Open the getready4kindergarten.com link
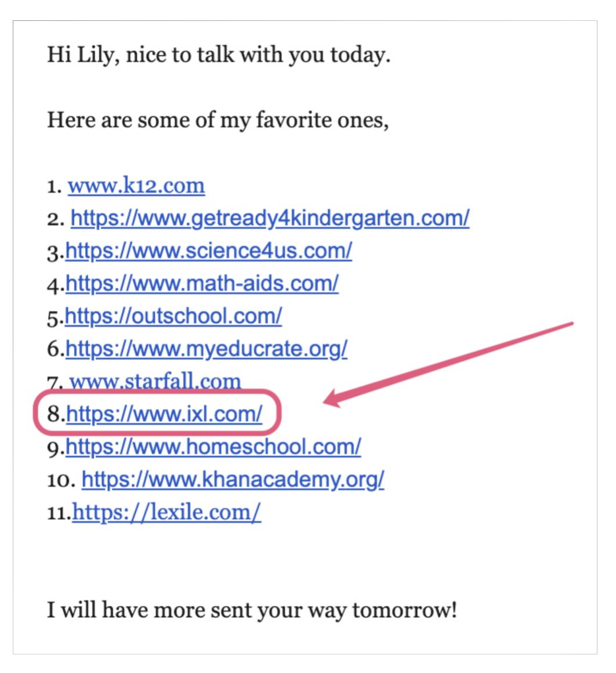Viewport: 616px width, 673px height. [x=270, y=219]
